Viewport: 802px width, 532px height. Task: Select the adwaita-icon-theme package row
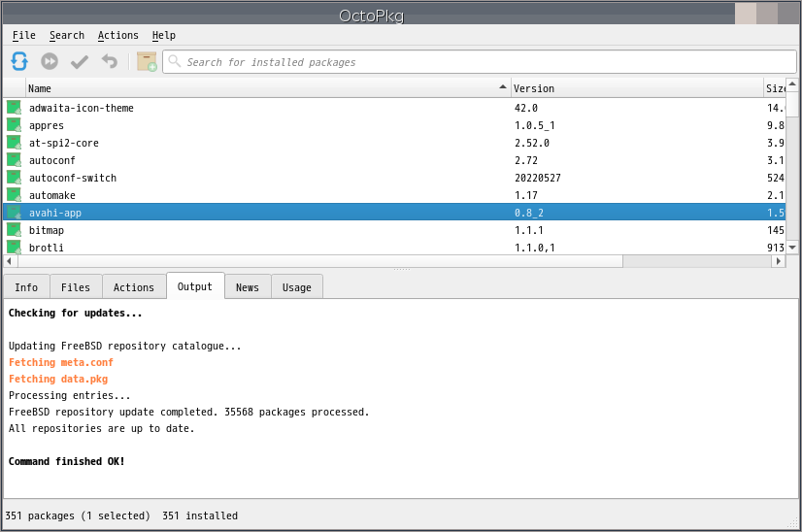[394, 108]
